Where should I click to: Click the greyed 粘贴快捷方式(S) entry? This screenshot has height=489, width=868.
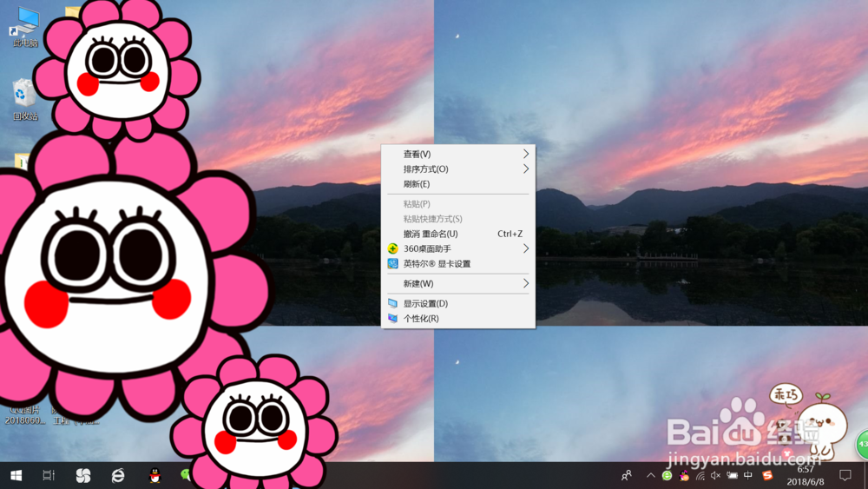[x=458, y=219]
